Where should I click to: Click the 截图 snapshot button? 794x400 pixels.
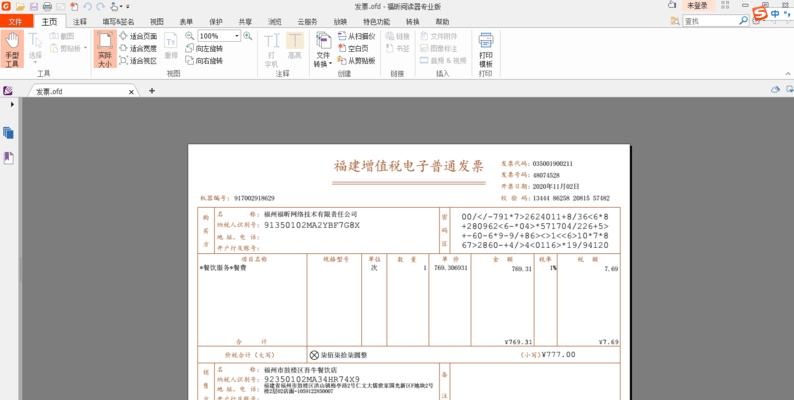coord(62,36)
